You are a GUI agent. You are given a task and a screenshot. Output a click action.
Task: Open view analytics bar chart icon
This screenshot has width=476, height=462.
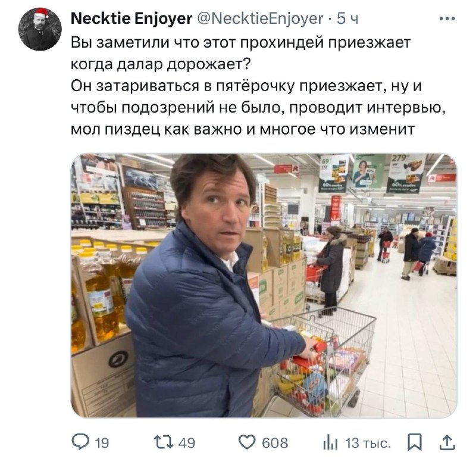pos(330,443)
